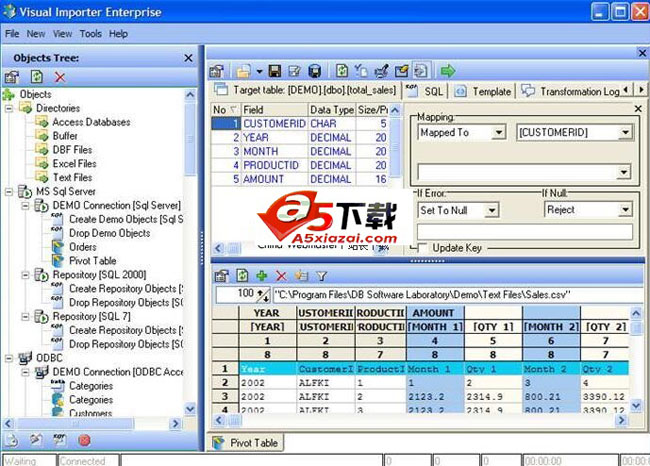
Task: Click the second icon in bottom left bar
Action: click(x=36, y=440)
